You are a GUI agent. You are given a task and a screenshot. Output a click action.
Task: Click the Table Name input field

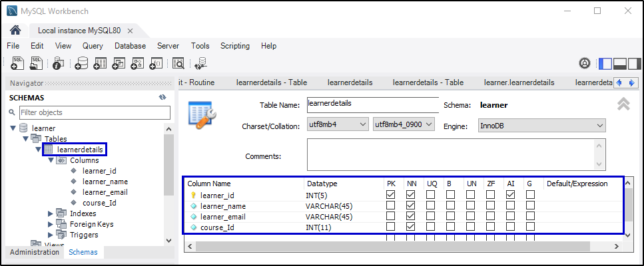(x=373, y=105)
